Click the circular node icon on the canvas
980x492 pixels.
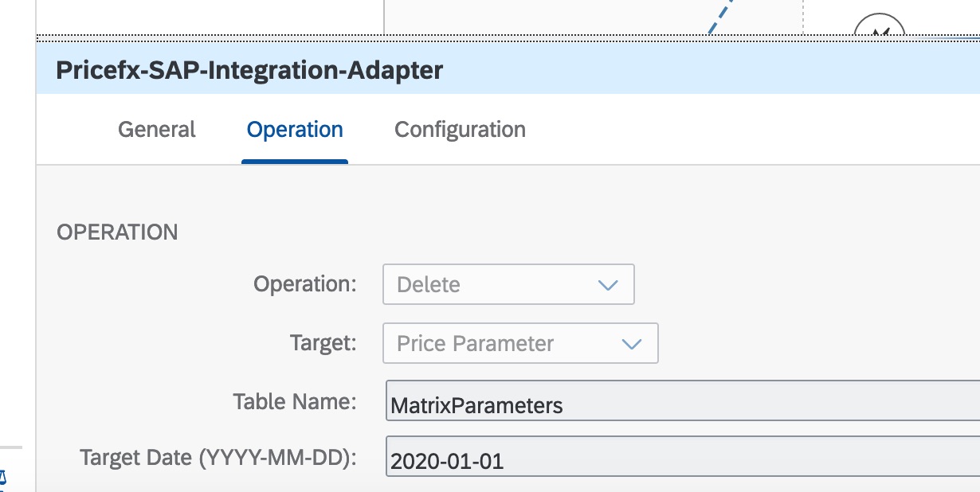click(x=879, y=28)
